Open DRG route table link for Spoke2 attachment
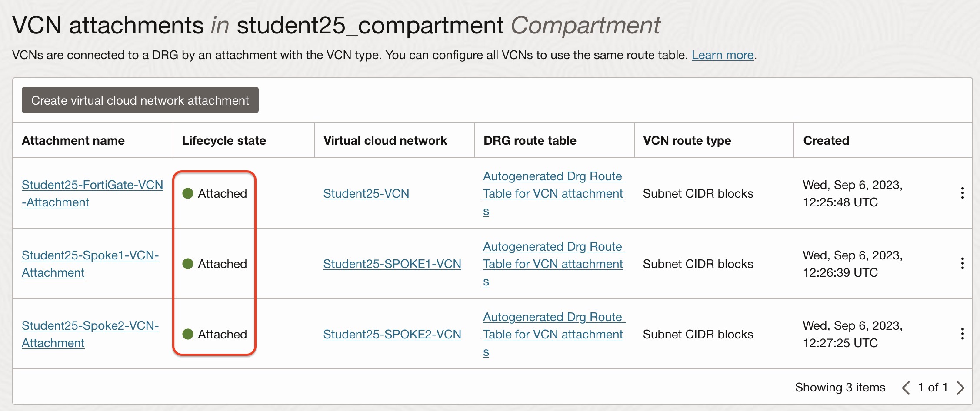Image resolution: width=980 pixels, height=411 pixels. coord(553,334)
